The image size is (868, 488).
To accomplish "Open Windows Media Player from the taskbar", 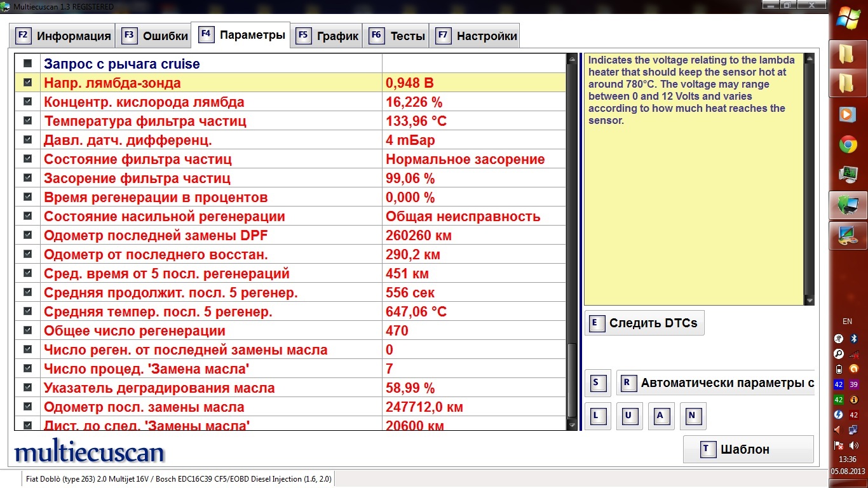I will (x=848, y=114).
